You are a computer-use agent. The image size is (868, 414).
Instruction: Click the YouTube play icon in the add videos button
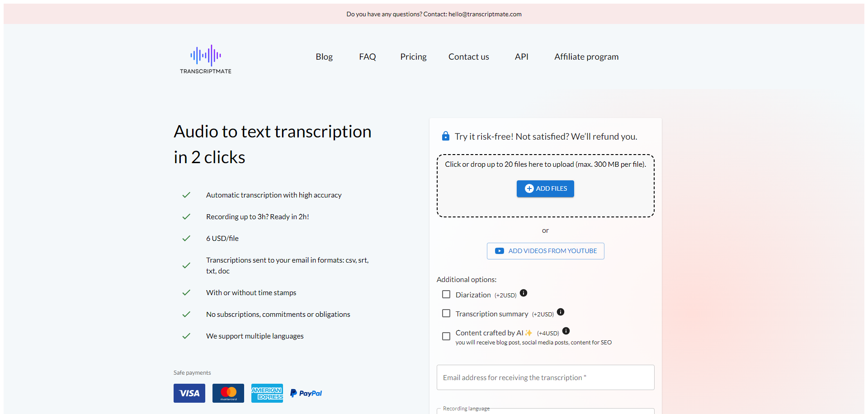tap(500, 251)
